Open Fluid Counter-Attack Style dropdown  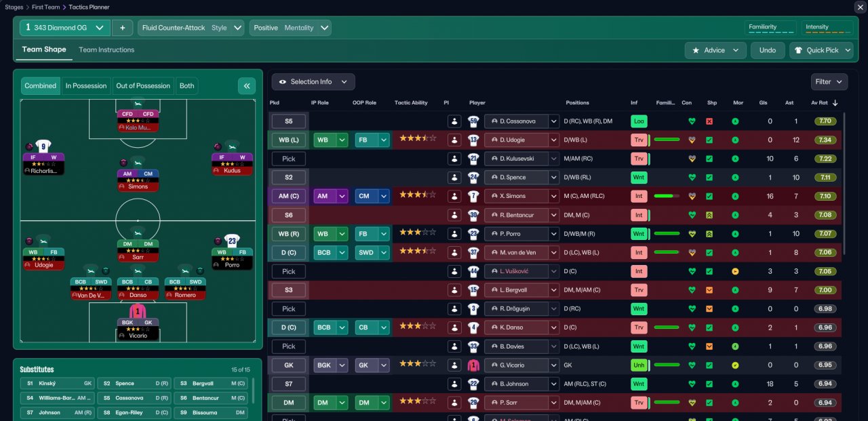coord(191,28)
